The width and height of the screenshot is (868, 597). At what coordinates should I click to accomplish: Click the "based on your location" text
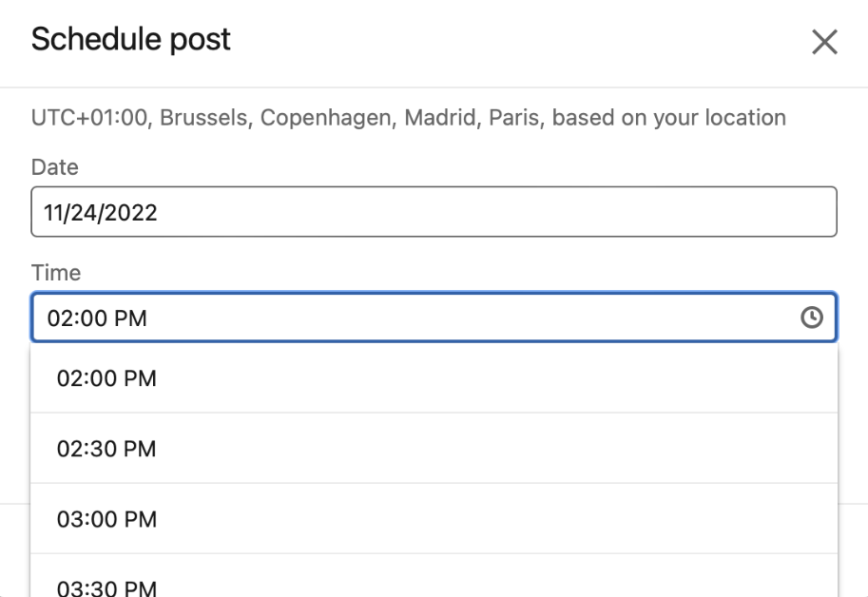click(668, 118)
